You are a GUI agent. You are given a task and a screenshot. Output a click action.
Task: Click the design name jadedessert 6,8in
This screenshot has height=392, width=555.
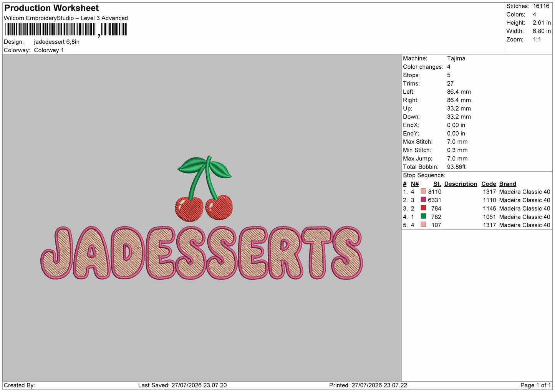pos(56,42)
